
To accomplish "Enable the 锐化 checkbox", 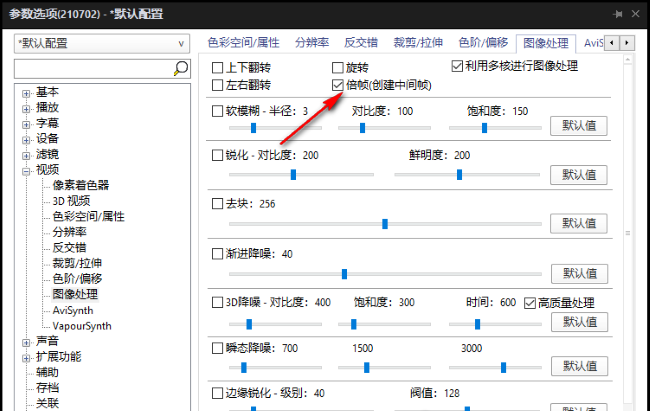I will click(218, 156).
